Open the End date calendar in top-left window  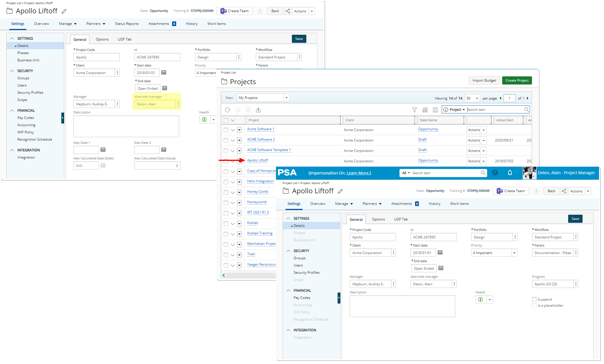point(165,88)
